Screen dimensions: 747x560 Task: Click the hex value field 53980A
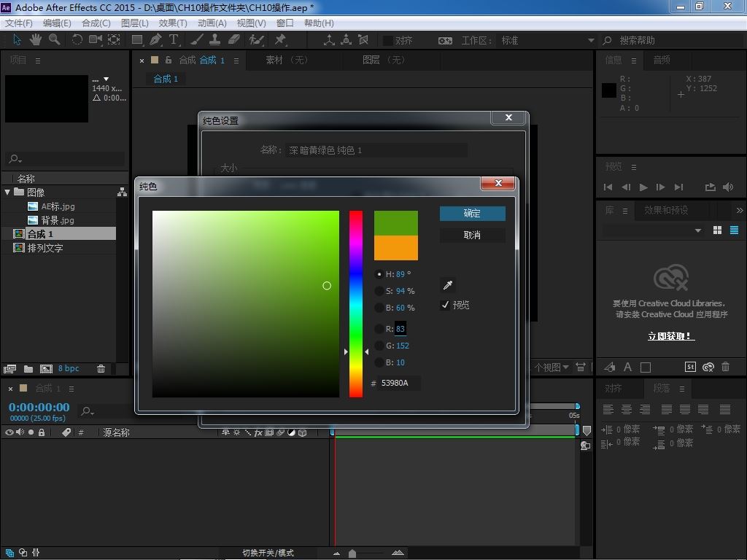click(398, 383)
